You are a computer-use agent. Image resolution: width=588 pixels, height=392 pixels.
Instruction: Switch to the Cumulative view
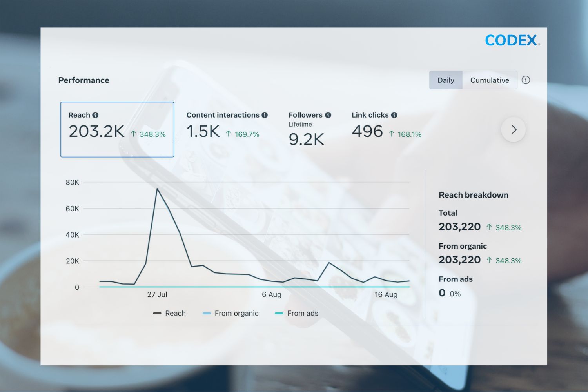click(x=490, y=80)
